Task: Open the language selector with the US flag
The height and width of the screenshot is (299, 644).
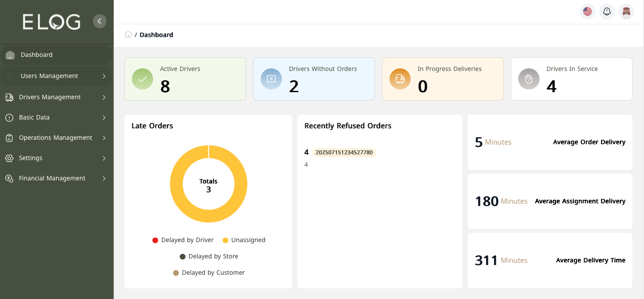Action: click(587, 11)
